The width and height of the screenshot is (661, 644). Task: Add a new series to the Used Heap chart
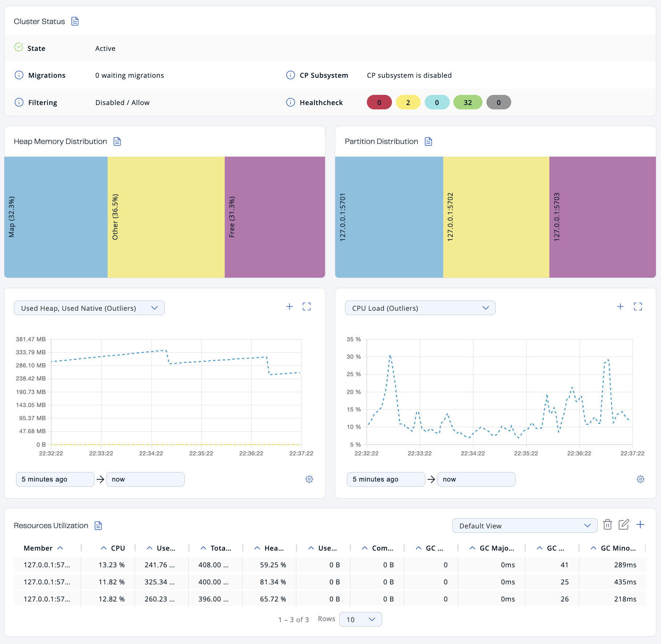[289, 306]
